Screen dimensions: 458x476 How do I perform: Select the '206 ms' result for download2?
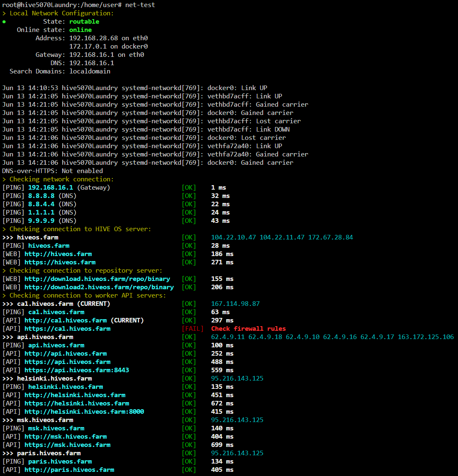[222, 287]
